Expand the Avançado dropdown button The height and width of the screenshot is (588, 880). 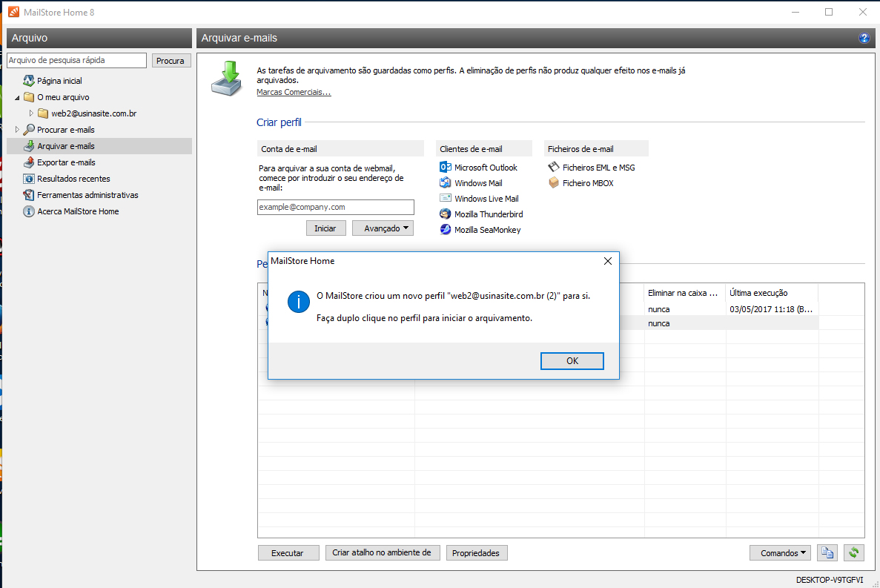click(383, 228)
